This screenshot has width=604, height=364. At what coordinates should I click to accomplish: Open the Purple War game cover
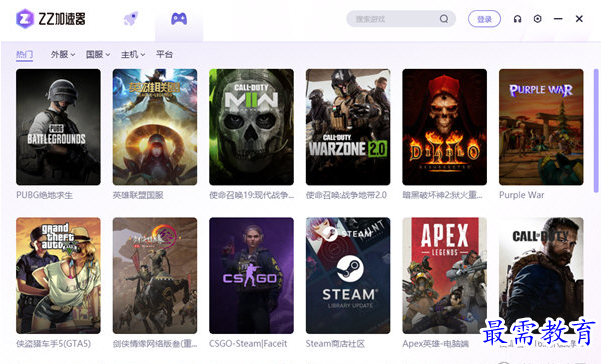click(541, 127)
